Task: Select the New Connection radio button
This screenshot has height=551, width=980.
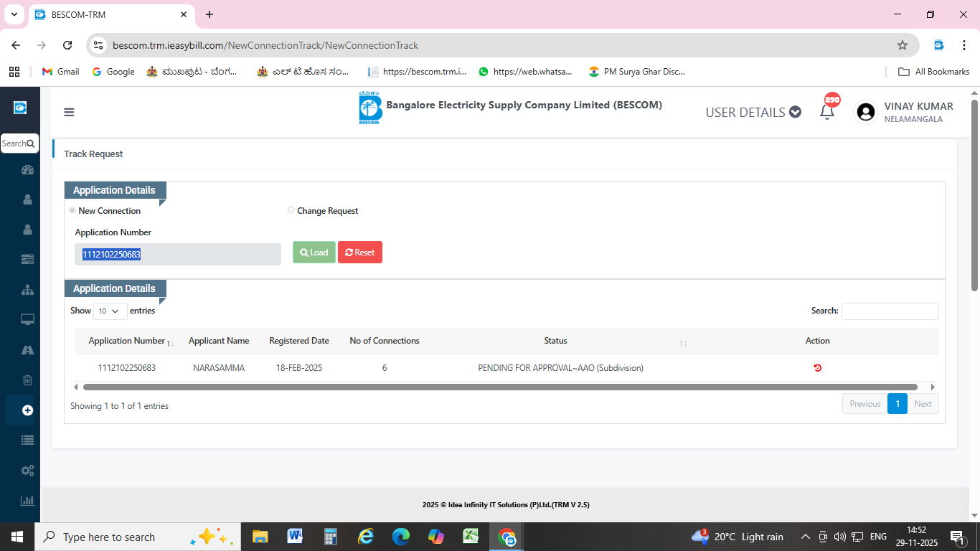Action: 72,210
